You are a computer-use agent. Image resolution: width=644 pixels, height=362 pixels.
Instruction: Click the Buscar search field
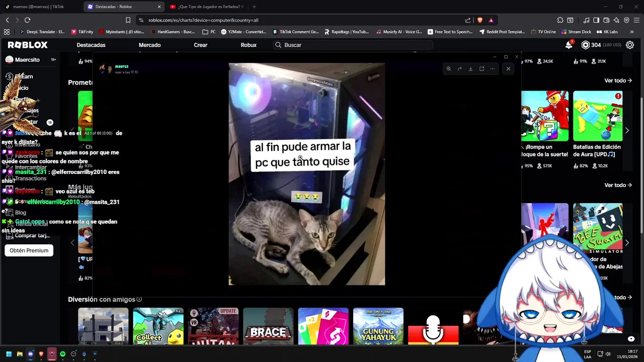click(x=352, y=45)
